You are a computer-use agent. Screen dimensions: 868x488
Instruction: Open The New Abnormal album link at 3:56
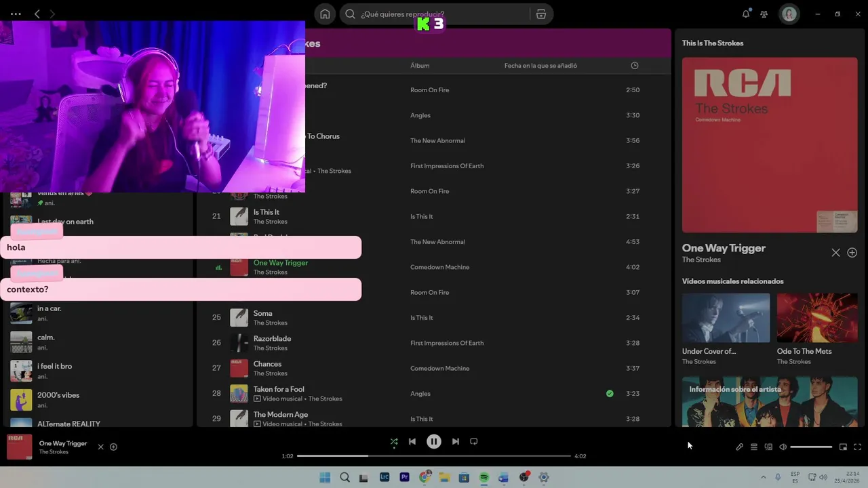(437, 140)
